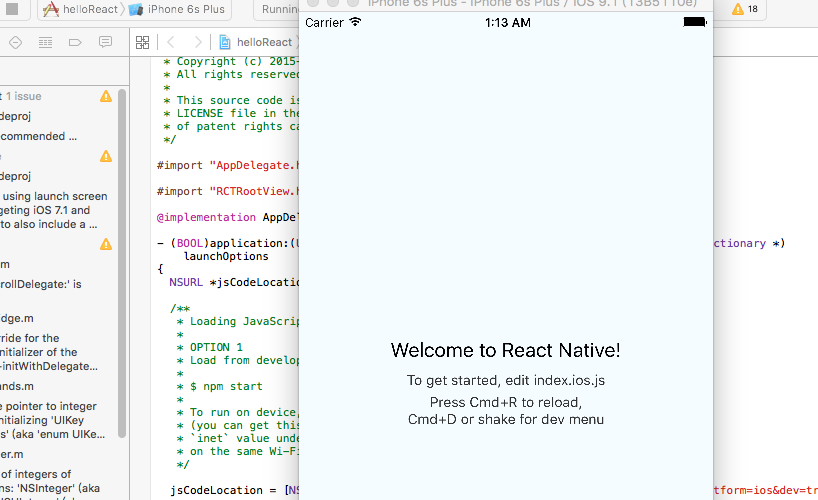Click the warning triangle beside "1 issue"
The height and width of the screenshot is (500, 818).
click(x=106, y=96)
